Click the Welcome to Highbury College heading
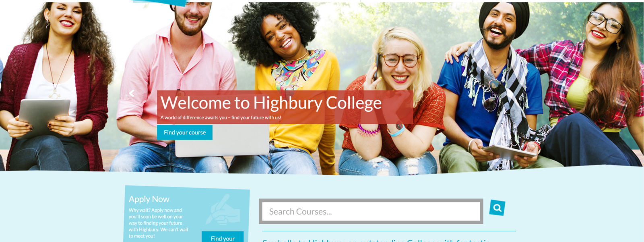Viewport: 644px width, 242px height. [271, 102]
